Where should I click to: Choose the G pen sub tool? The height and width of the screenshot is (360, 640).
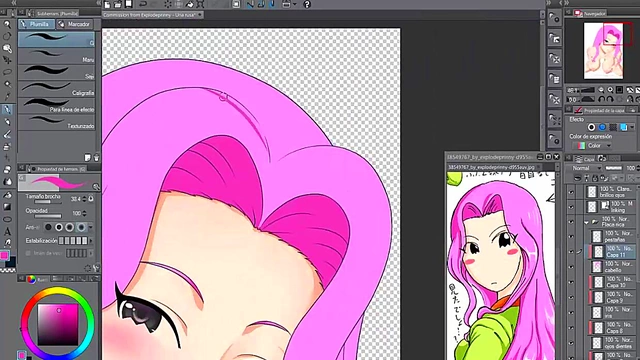click(x=56, y=39)
